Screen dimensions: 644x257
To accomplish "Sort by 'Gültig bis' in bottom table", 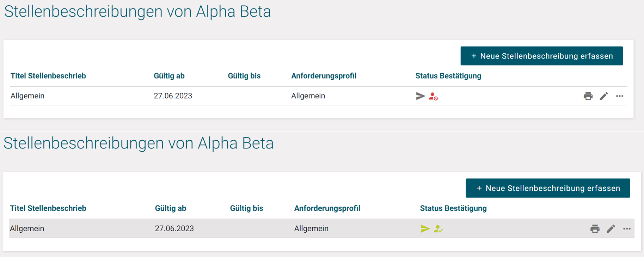I will (x=246, y=208).
